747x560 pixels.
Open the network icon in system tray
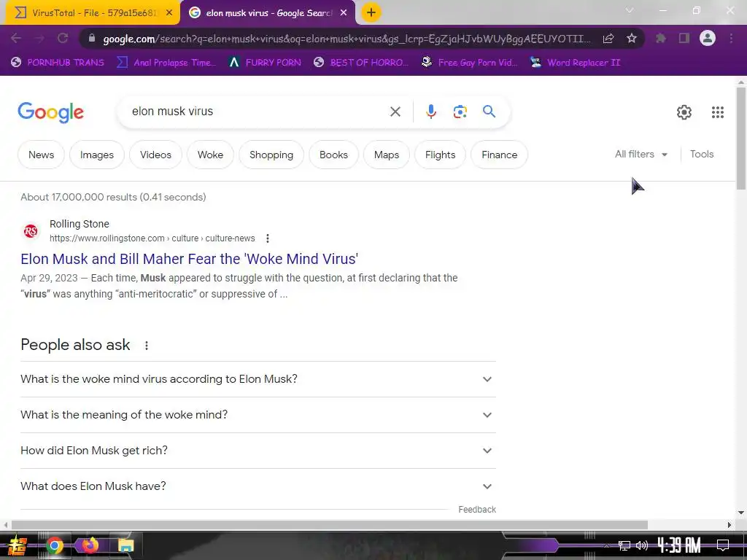pyautogui.click(x=624, y=545)
